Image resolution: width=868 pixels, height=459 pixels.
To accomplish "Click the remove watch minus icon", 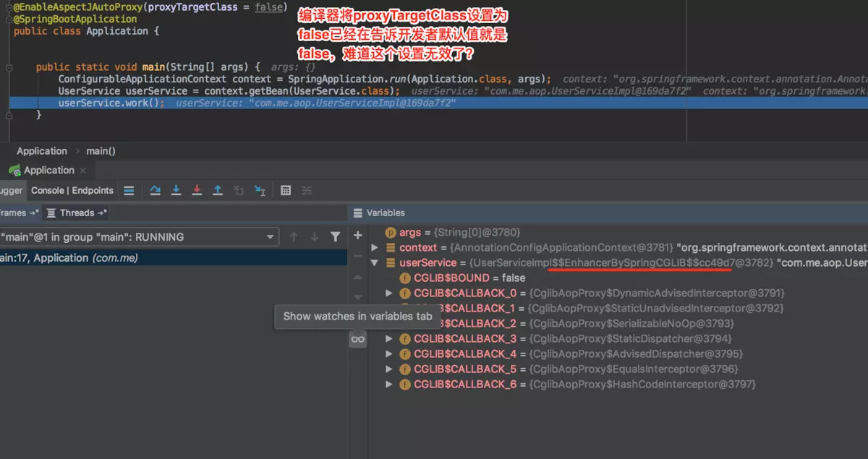I will pyautogui.click(x=357, y=255).
